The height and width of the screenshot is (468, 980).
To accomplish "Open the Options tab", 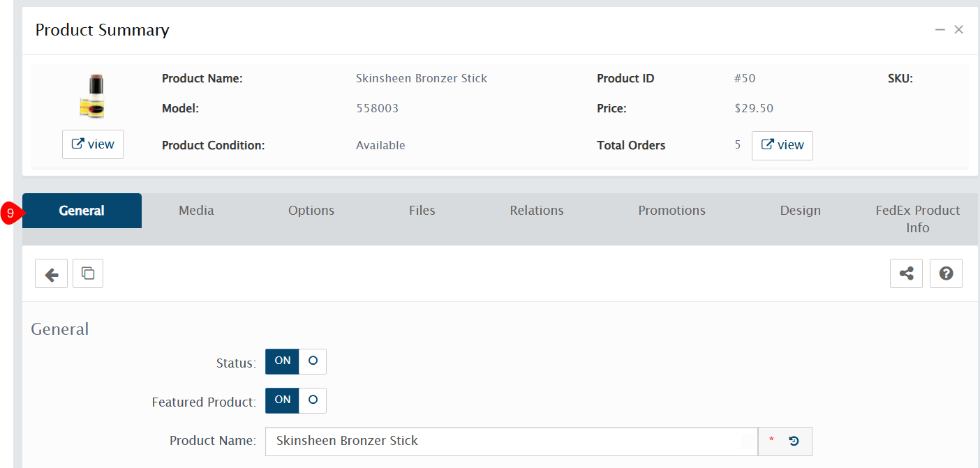I will pos(311,211).
